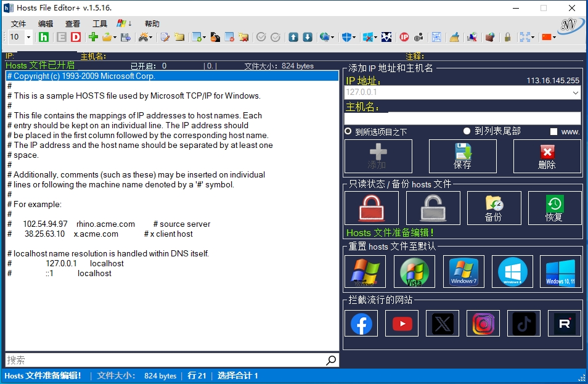The width and height of the screenshot is (588, 384).
Task: Click the computer with red X network icon
Action: click(472, 37)
